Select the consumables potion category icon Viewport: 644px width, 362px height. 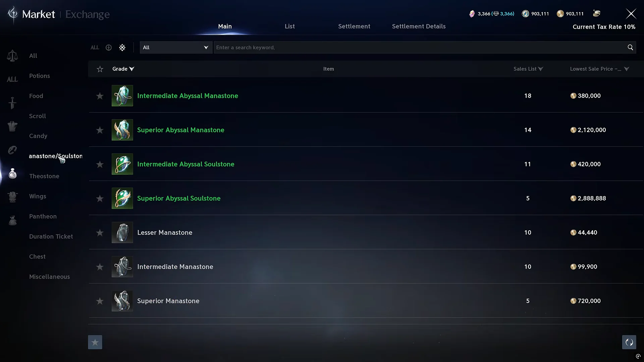pyautogui.click(x=12, y=173)
